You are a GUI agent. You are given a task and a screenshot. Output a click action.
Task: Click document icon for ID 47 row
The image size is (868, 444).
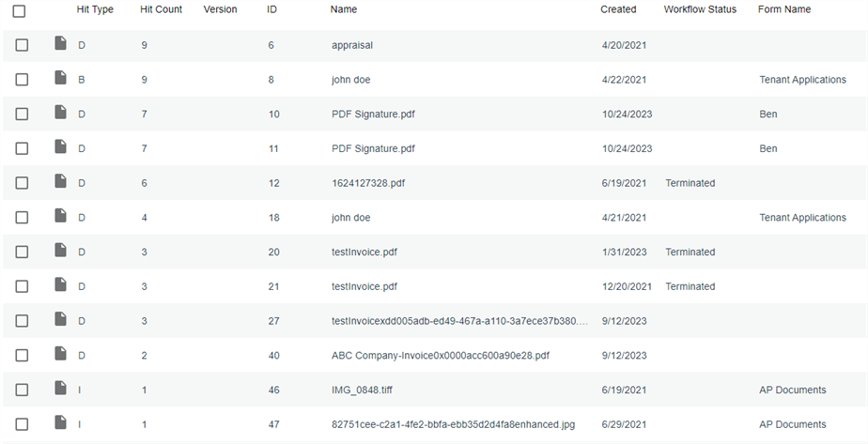[60, 422]
